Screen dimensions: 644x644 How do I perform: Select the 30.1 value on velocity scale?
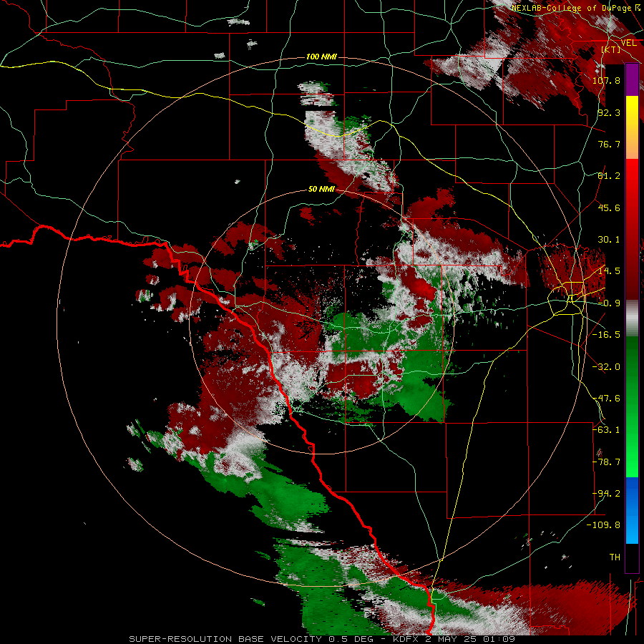[609, 240]
